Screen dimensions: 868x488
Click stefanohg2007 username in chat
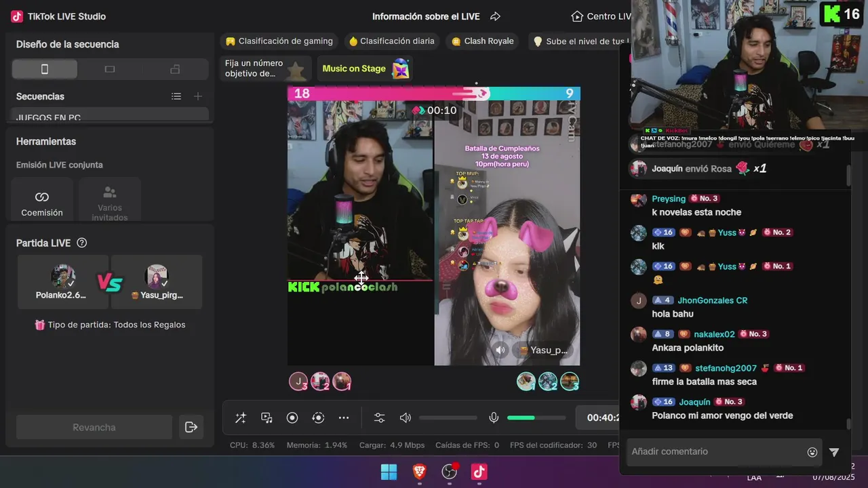click(726, 368)
